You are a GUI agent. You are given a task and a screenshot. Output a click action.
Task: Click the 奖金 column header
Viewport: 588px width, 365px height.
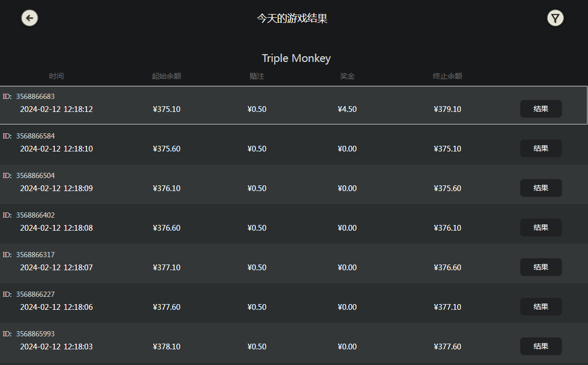point(347,77)
